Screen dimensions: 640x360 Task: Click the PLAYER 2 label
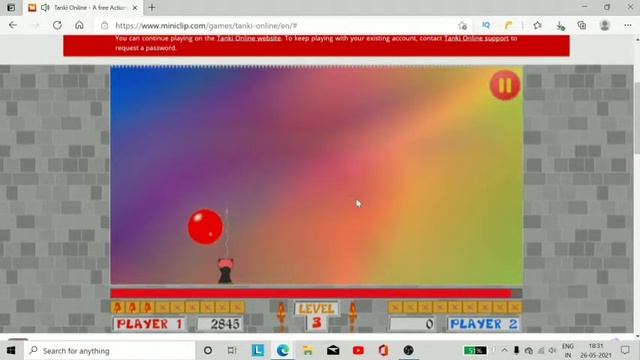pyautogui.click(x=483, y=324)
